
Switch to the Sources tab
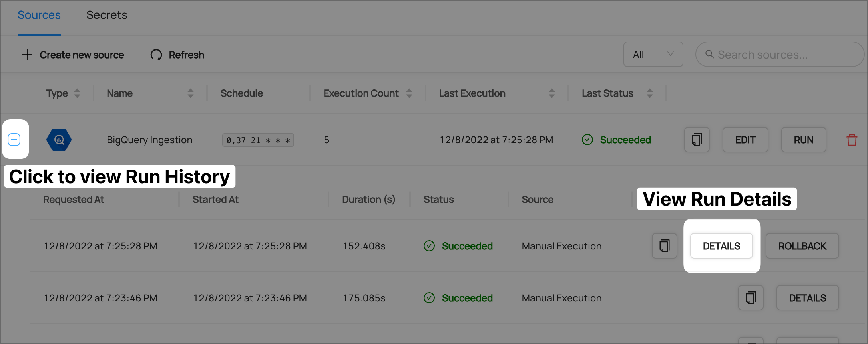point(39,15)
